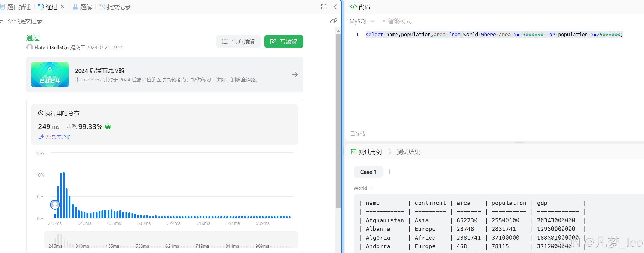
Task: Switch to the 测试用例 tab
Action: coord(366,152)
